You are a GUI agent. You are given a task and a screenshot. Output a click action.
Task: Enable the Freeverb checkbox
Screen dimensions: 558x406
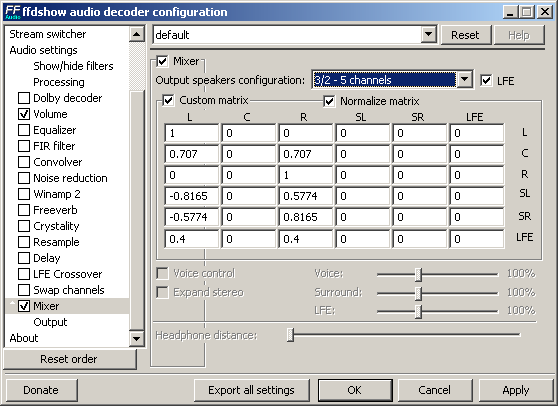pos(24,210)
